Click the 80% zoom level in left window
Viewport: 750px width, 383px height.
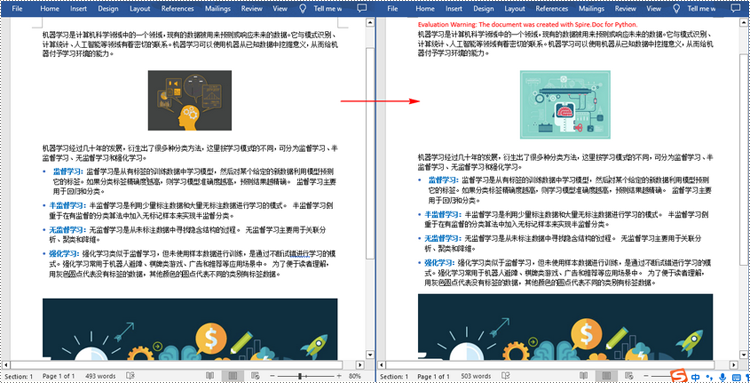point(354,376)
